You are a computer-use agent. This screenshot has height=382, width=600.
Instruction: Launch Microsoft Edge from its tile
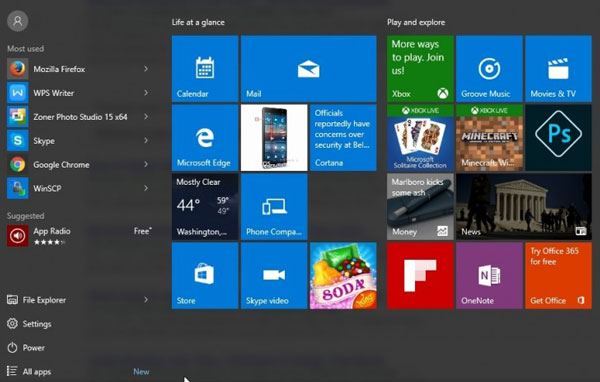click(205, 137)
